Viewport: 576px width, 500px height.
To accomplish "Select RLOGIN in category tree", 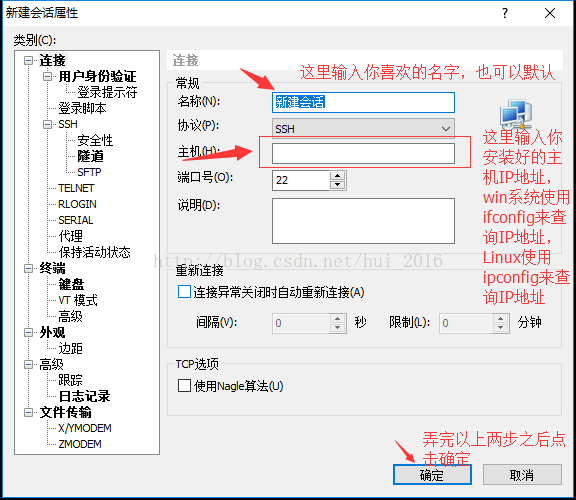I will pyautogui.click(x=78, y=204).
